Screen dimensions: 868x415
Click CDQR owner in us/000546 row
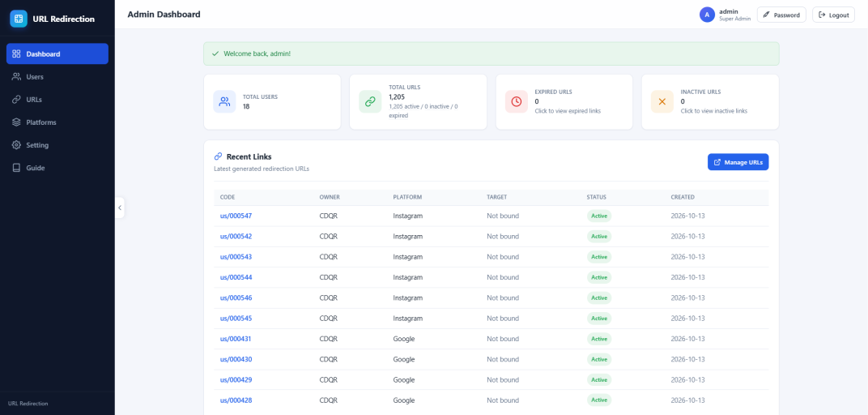[x=328, y=297]
